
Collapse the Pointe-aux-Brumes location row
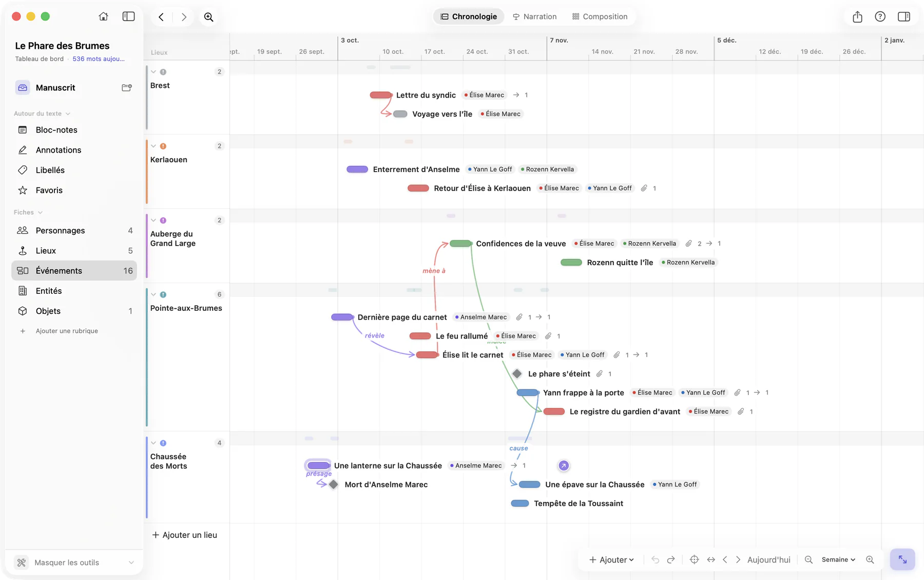tap(153, 295)
